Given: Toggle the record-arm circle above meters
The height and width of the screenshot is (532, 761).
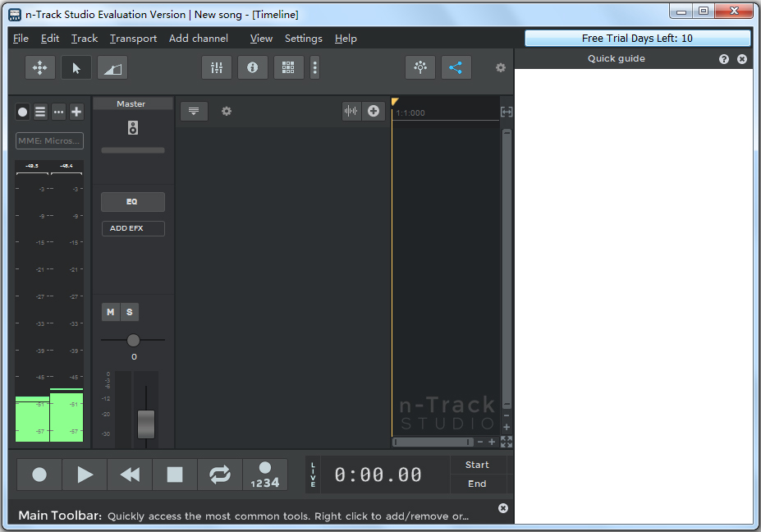Looking at the screenshot, I should [22, 112].
